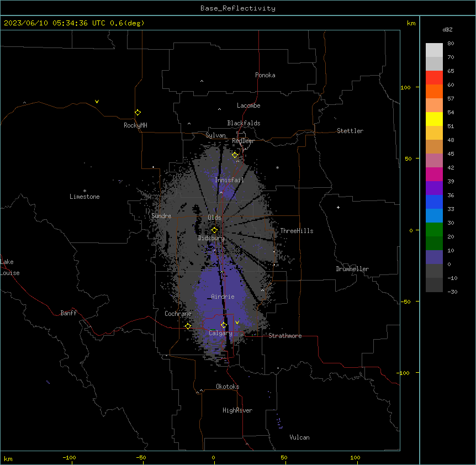Click the yellow diamond marker near Cochrane

coord(188,326)
